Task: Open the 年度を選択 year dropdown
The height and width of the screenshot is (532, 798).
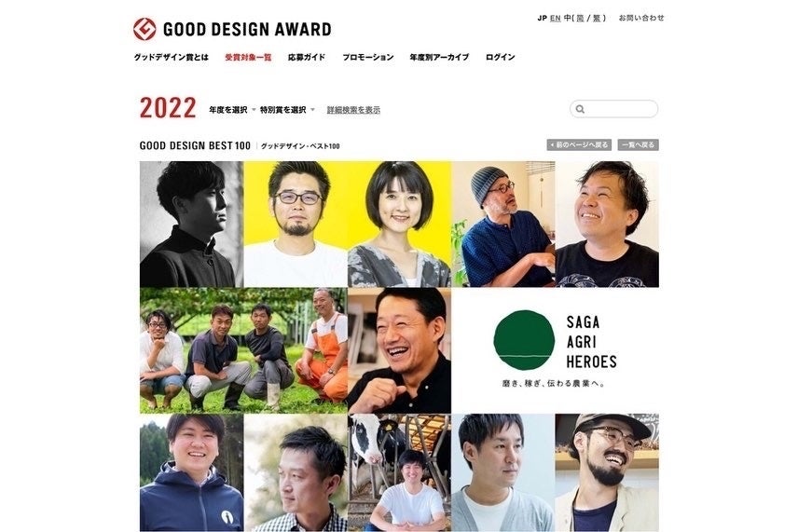Action: (x=232, y=109)
